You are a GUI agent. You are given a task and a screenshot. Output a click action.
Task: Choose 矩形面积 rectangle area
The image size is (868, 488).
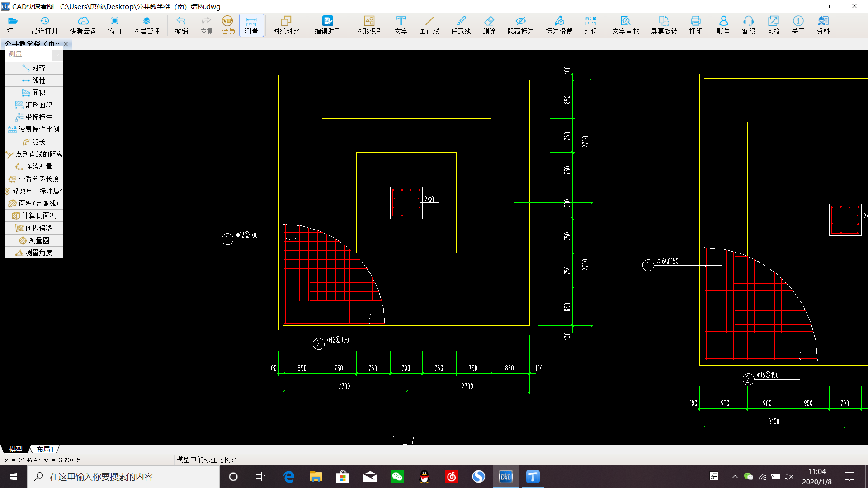click(x=34, y=105)
